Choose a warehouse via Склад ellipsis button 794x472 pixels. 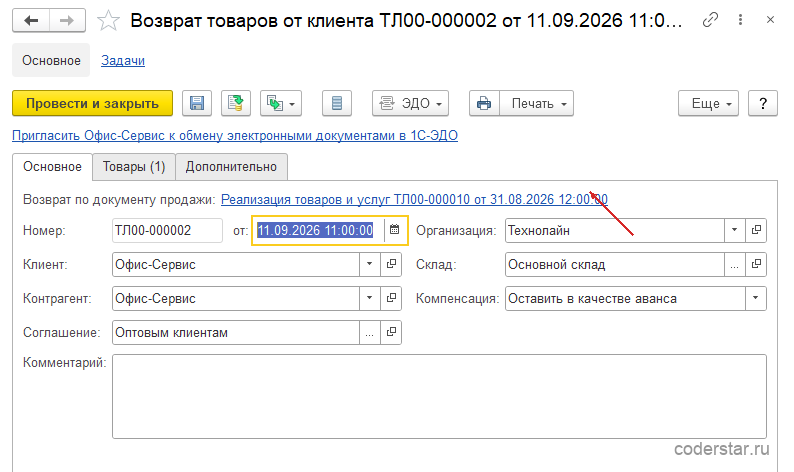tap(734, 264)
